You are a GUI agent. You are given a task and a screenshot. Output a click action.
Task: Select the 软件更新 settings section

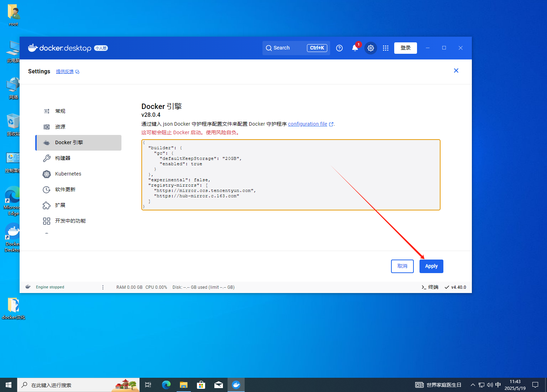[78, 189]
